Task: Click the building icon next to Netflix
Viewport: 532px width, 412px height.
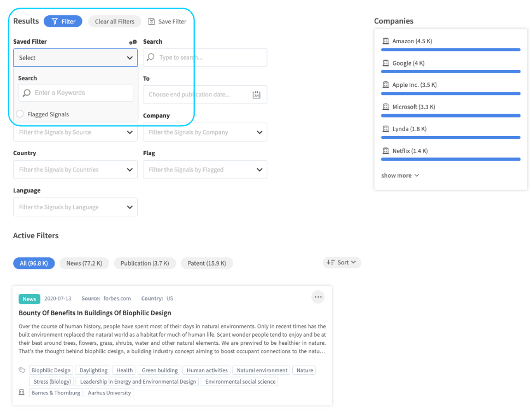Action: pyautogui.click(x=386, y=151)
